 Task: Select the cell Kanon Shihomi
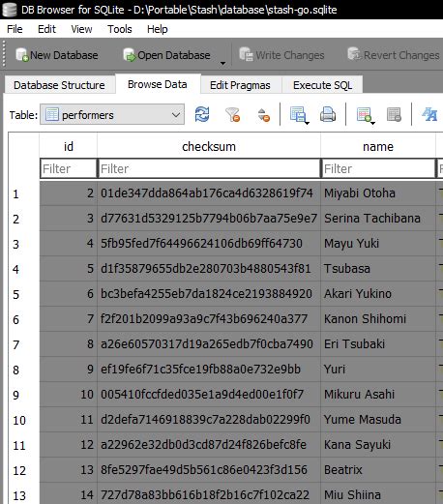click(x=378, y=319)
